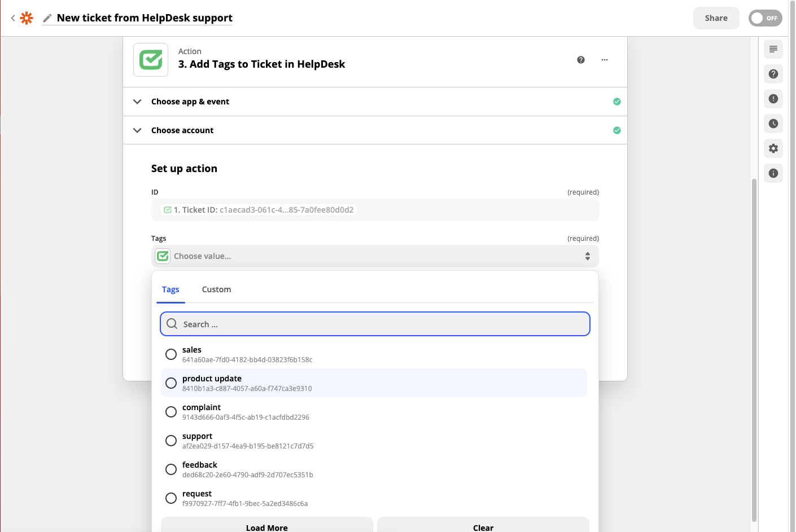Expand the Choose account section
This screenshot has height=532, width=796.
click(x=375, y=130)
